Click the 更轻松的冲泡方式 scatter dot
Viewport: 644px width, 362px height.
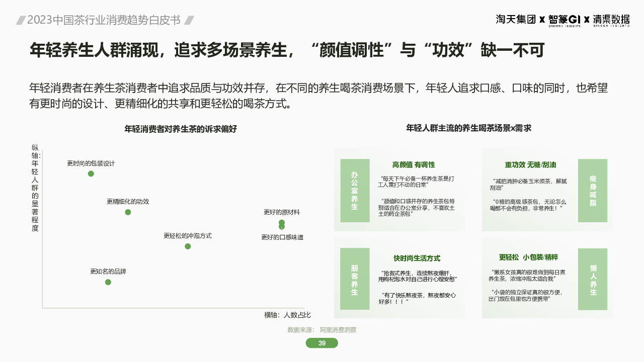[188, 246]
